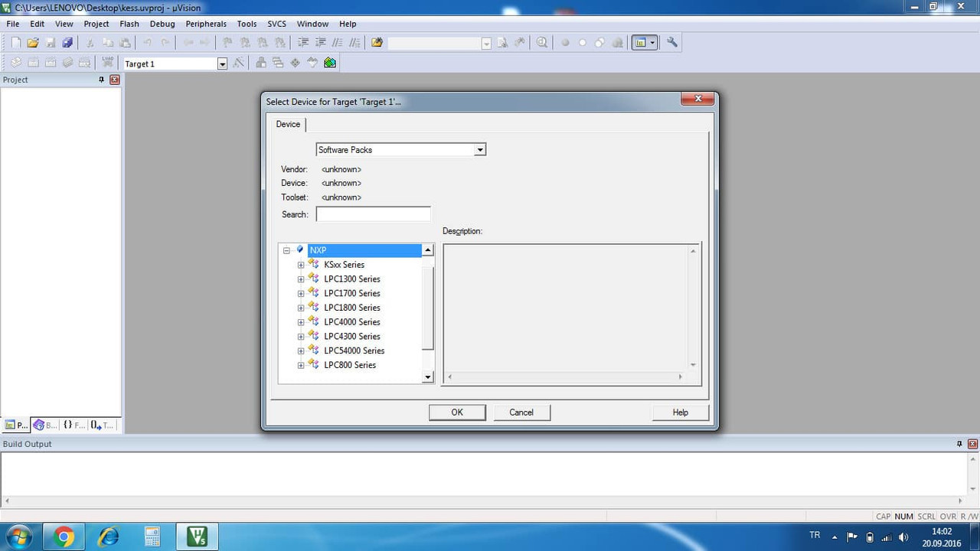Click Cancel in the Select Device dialog
This screenshot has width=980, height=551.
pyautogui.click(x=521, y=412)
